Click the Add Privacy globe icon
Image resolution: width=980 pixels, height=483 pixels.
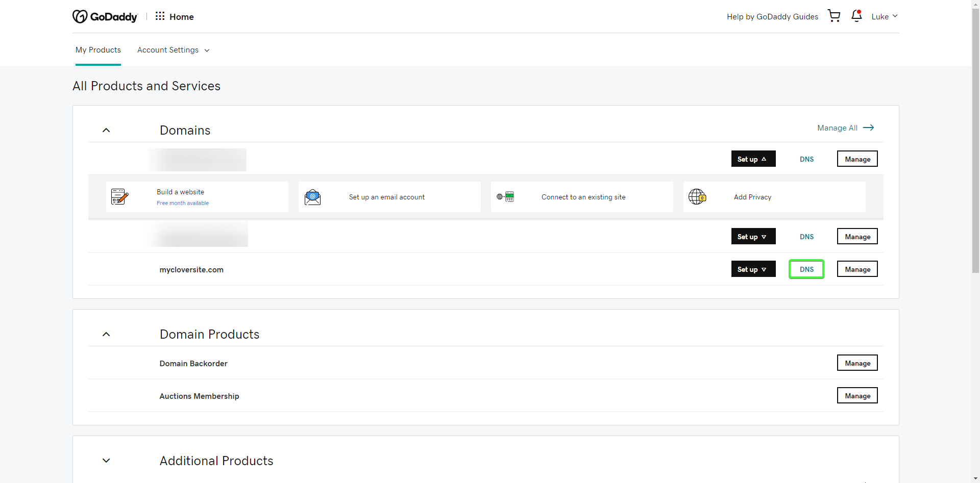(697, 196)
